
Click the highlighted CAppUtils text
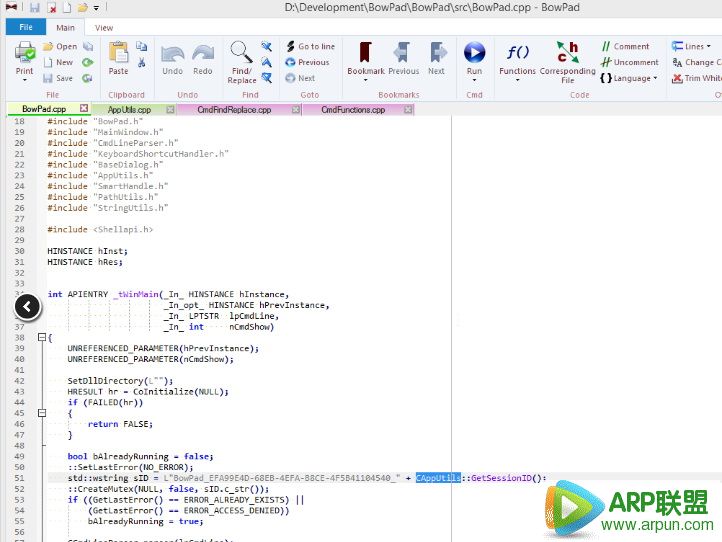coord(438,478)
